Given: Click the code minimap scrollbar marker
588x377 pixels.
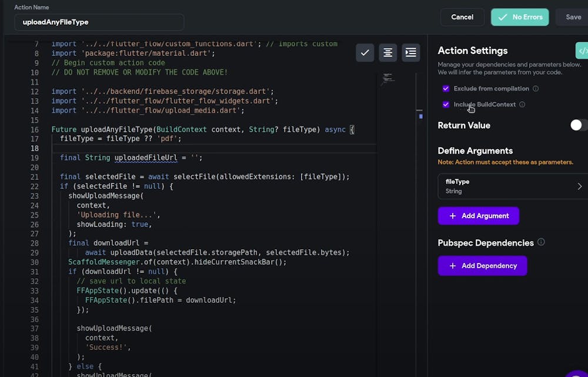Looking at the screenshot, I should [x=420, y=116].
